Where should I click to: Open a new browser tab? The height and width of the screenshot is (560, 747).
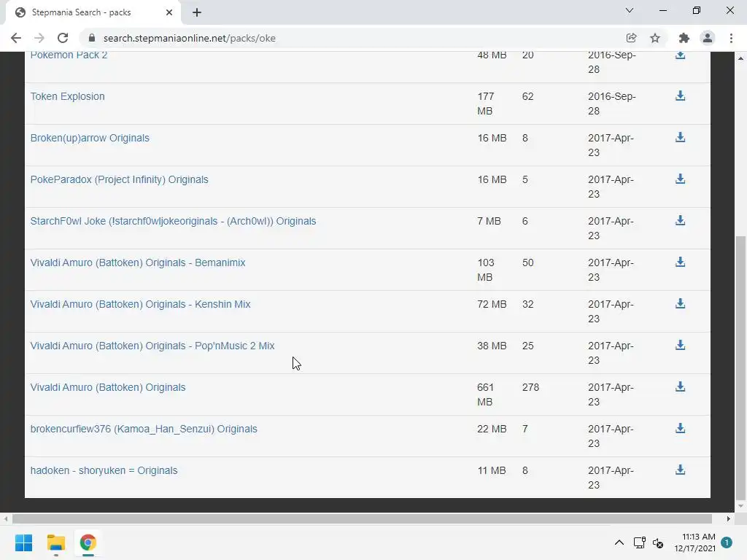[x=197, y=12]
